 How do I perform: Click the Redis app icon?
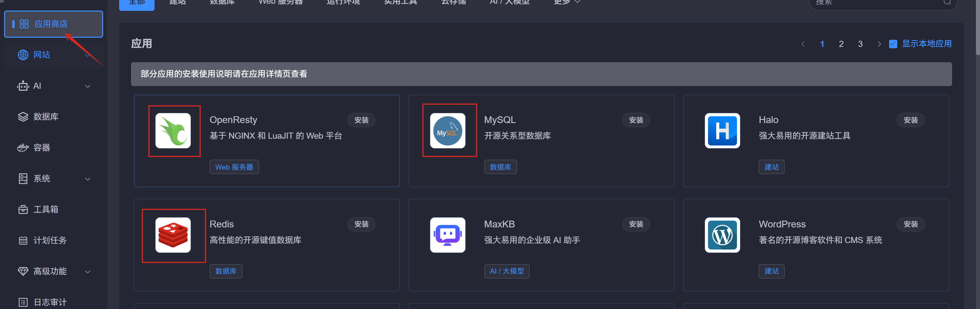pos(173,235)
